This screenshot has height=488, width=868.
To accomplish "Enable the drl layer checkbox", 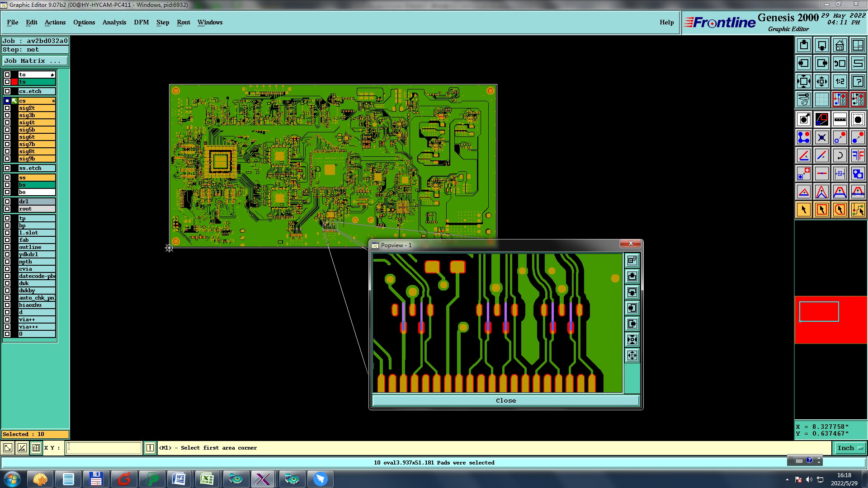I will tap(7, 202).
